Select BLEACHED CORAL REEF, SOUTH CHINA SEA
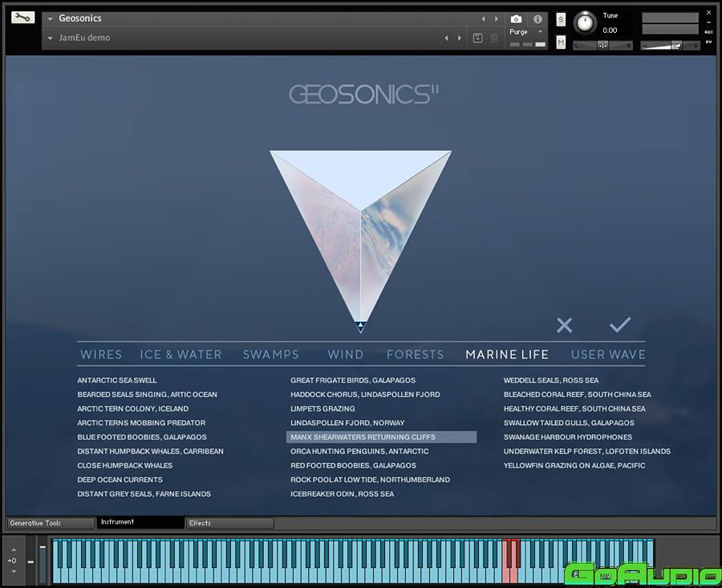Image resolution: width=722 pixels, height=588 pixels. (578, 395)
